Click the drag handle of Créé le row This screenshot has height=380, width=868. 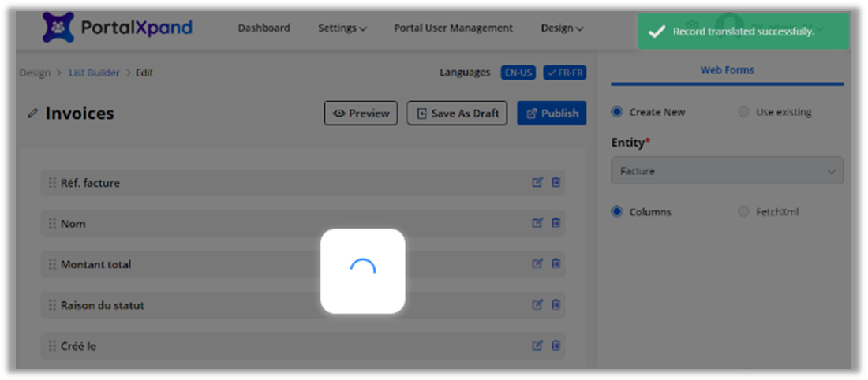(x=52, y=346)
